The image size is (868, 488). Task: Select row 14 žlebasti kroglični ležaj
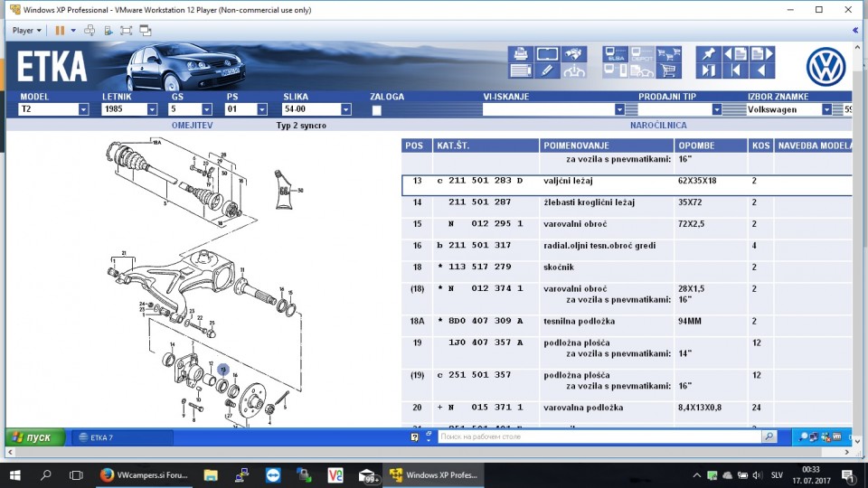(x=627, y=206)
